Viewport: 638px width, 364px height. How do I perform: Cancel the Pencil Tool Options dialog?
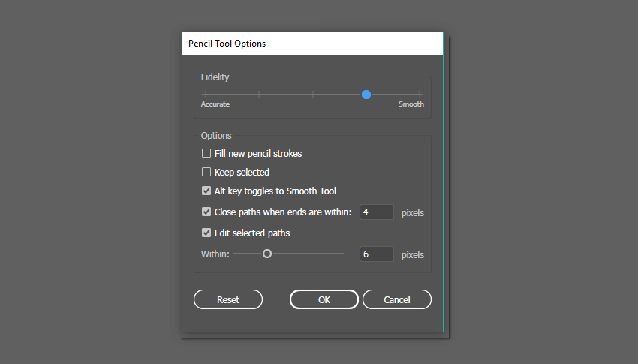396,299
